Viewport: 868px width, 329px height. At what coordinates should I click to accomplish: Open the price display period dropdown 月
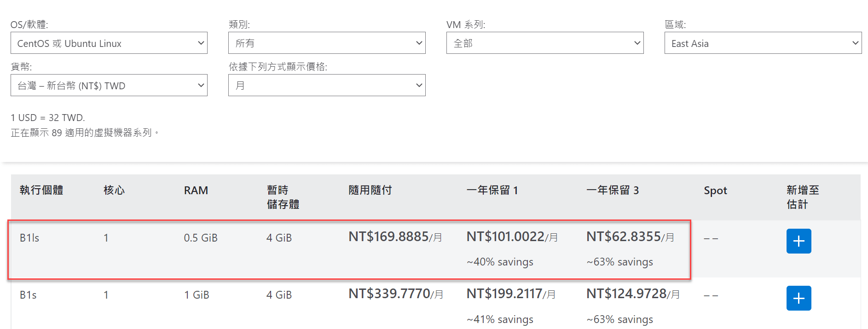click(x=327, y=85)
